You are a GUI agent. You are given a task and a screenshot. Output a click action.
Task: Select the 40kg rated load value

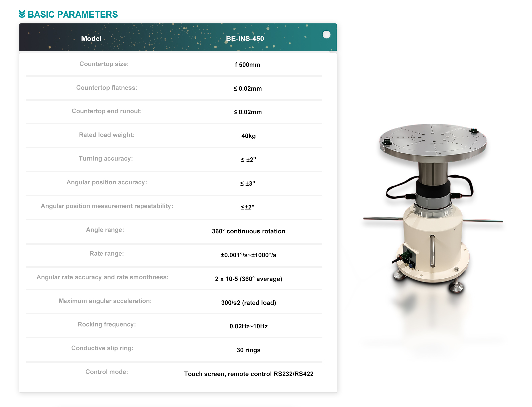pyautogui.click(x=248, y=136)
